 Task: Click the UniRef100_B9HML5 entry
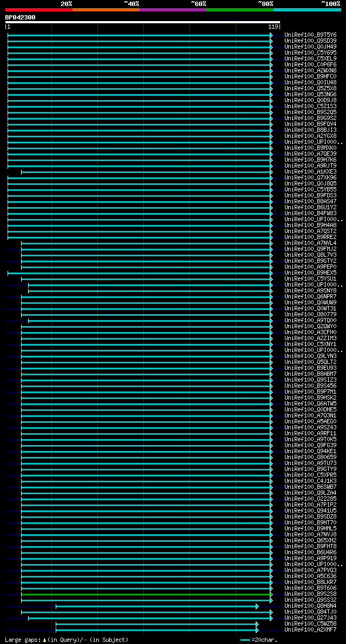point(310,529)
